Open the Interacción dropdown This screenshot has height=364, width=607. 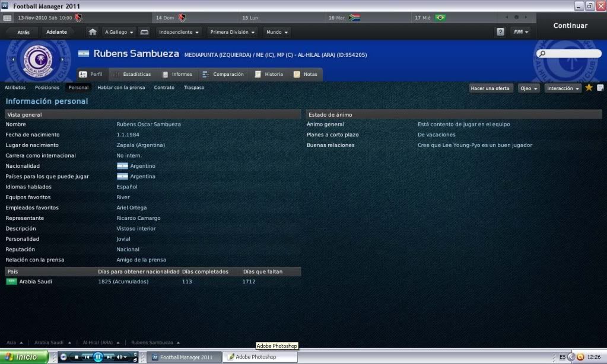[x=563, y=88]
